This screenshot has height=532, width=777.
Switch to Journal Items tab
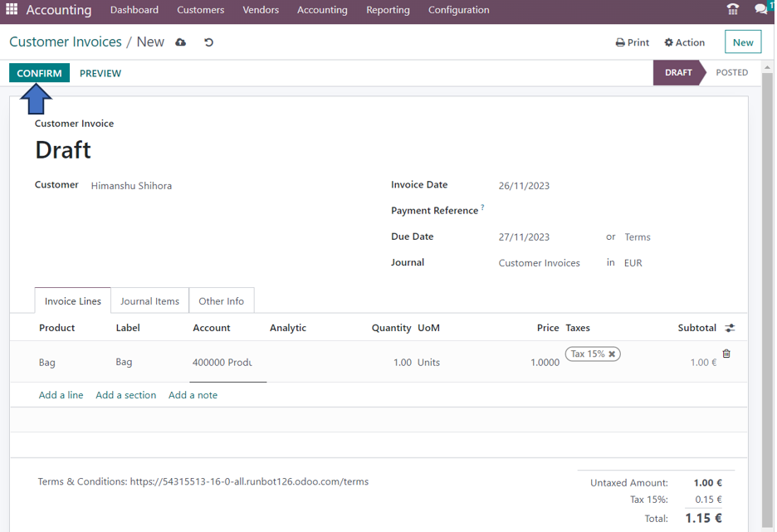pyautogui.click(x=149, y=301)
